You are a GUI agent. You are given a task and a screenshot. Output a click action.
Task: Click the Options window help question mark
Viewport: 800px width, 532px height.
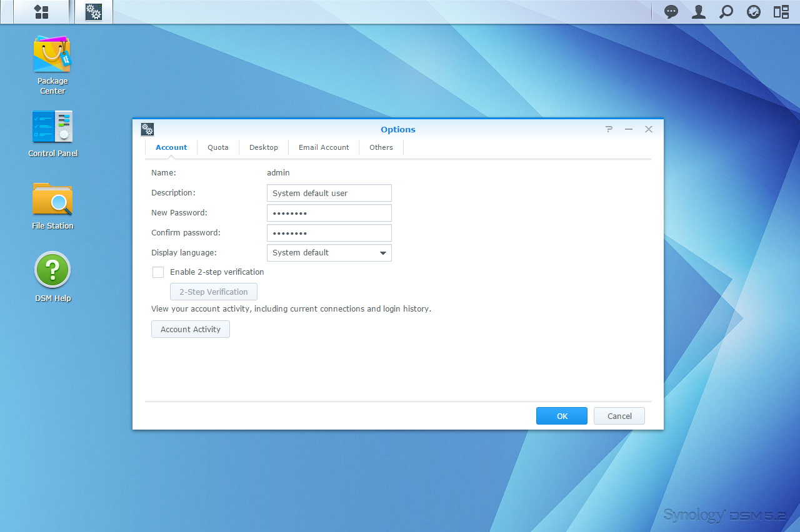(x=609, y=129)
